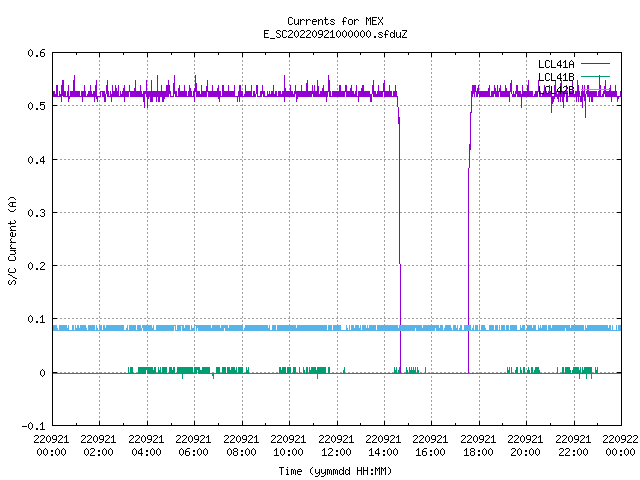Click the y-axis tick value -0.1

click(33, 426)
